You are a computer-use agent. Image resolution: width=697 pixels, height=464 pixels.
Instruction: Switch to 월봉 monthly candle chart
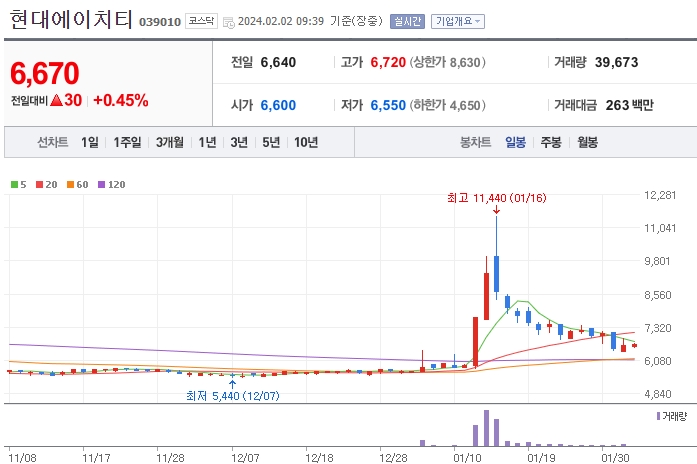click(587, 142)
